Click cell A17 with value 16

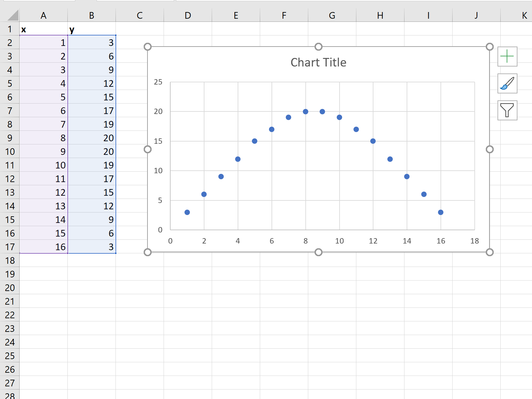(44, 247)
